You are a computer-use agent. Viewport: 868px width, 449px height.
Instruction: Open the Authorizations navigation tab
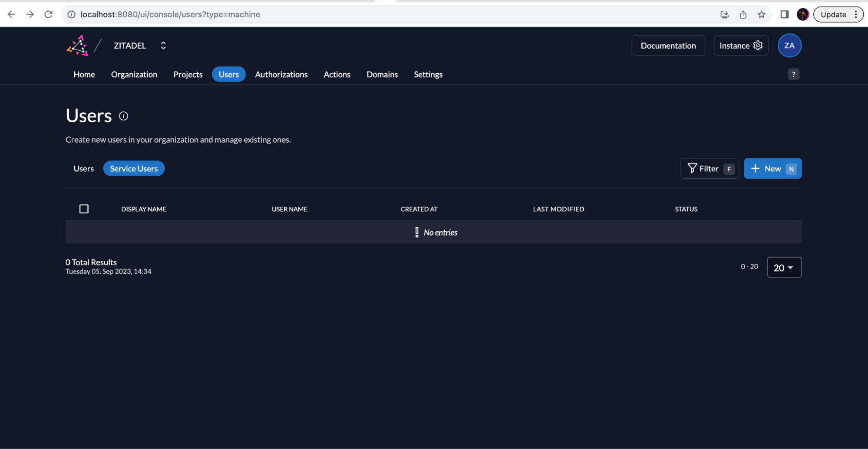281,75
